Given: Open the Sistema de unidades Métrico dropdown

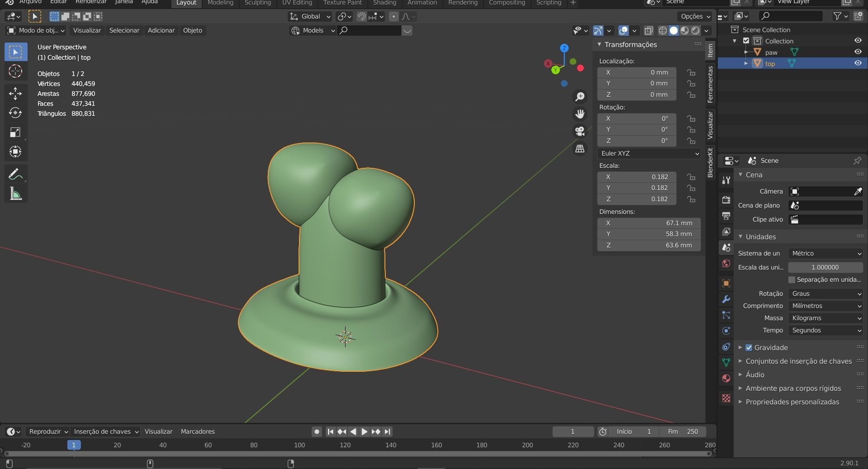Looking at the screenshot, I should pyautogui.click(x=825, y=253).
